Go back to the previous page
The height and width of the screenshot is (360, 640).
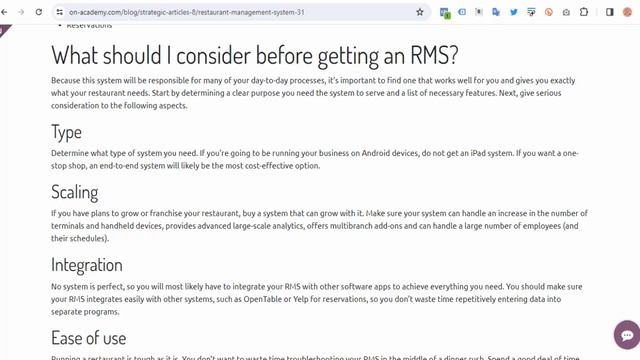coord(4,12)
